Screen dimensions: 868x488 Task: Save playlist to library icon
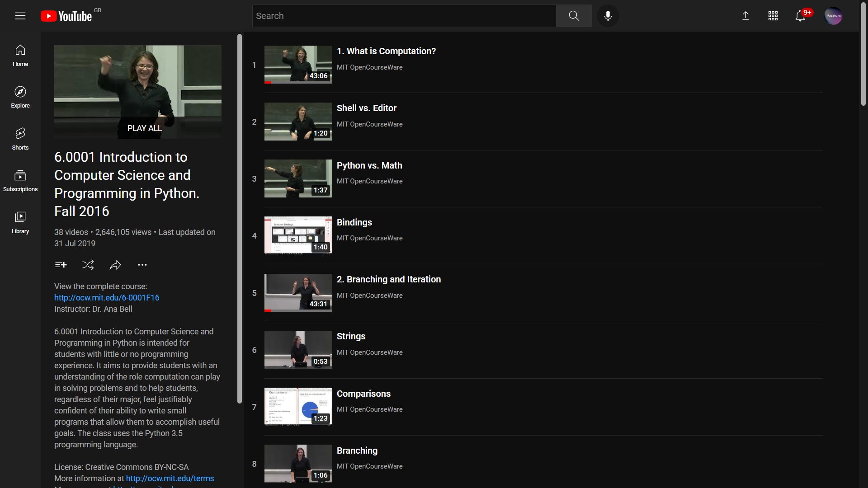61,265
